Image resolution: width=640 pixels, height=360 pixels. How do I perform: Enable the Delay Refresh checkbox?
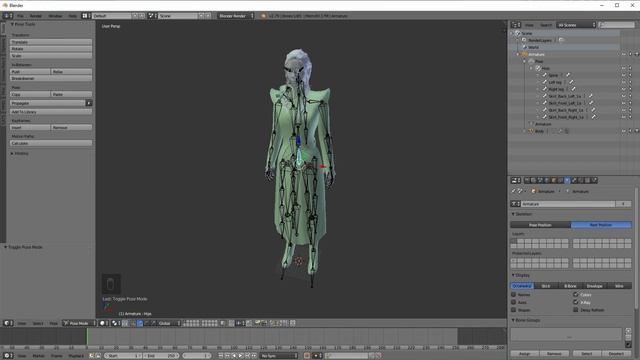(576, 310)
